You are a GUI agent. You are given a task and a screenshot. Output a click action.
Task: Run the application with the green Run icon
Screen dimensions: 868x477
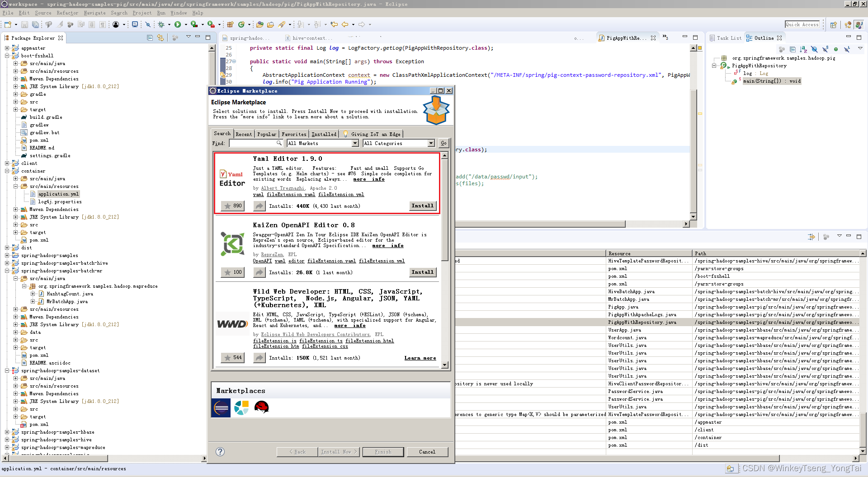(178, 25)
